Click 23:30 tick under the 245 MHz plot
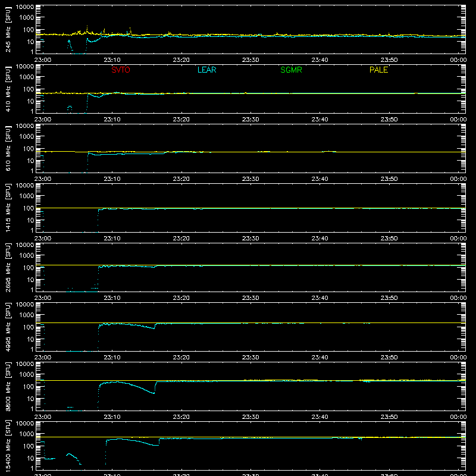This screenshot has height=476, width=476. (250, 60)
